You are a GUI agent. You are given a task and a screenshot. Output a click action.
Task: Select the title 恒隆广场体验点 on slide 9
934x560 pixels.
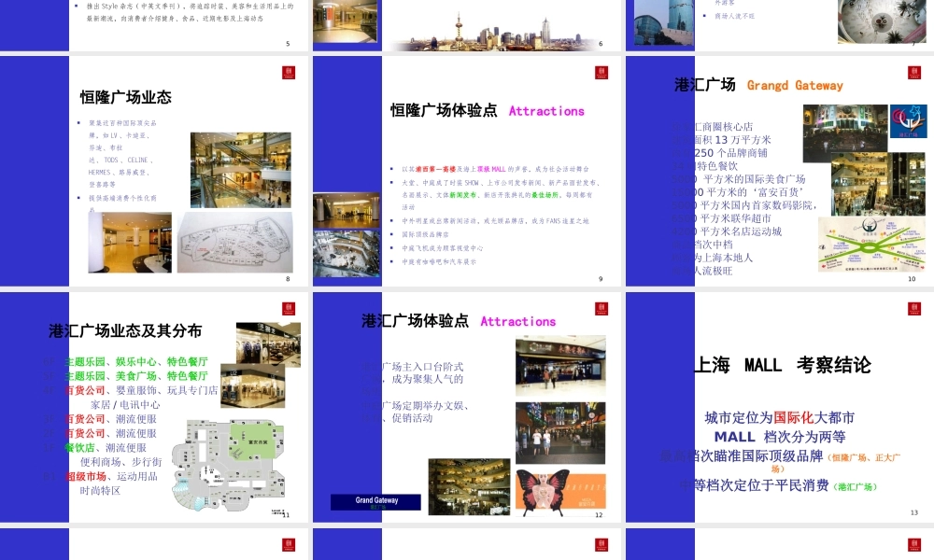pos(444,111)
